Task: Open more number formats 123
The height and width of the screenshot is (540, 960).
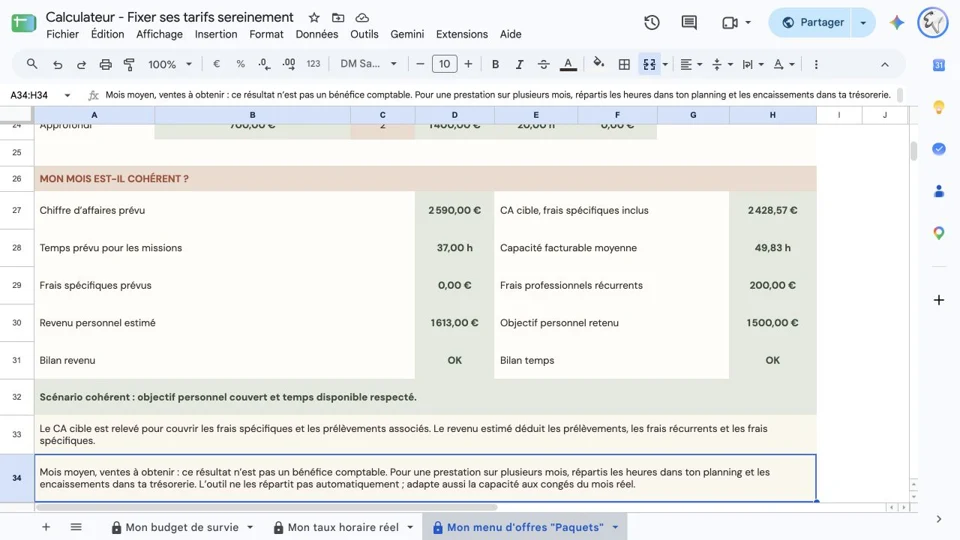Action: 313,64
